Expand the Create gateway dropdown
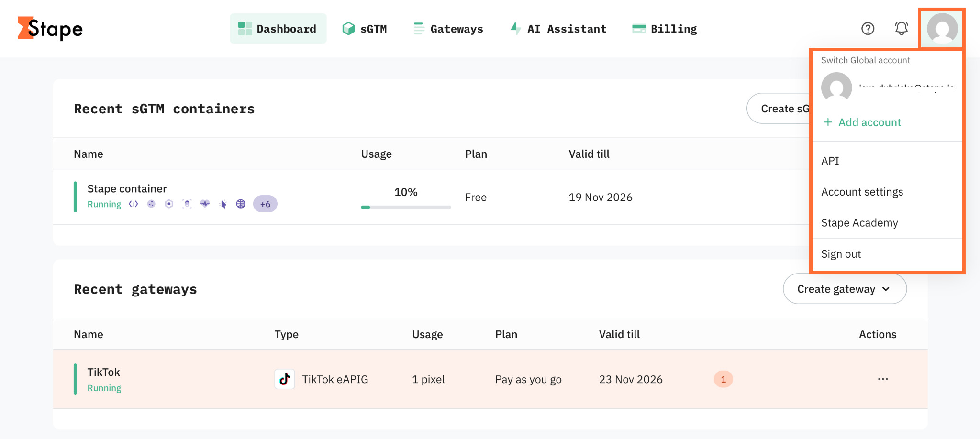Screen dimensions: 980x439 click(x=845, y=289)
